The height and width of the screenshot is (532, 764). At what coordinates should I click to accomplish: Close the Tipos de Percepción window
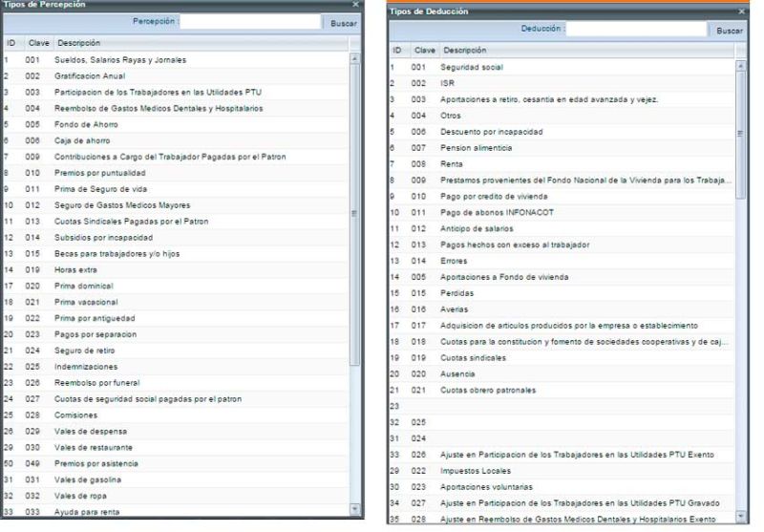point(356,5)
